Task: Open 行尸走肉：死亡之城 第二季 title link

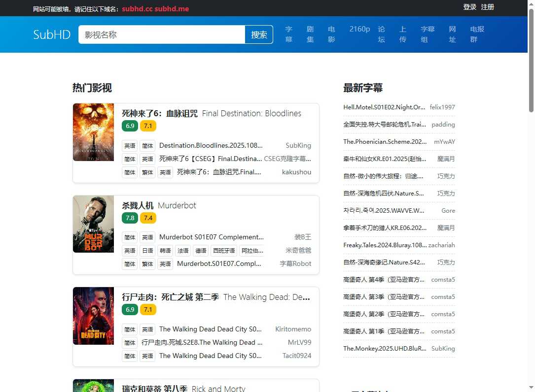Action: 216,297
